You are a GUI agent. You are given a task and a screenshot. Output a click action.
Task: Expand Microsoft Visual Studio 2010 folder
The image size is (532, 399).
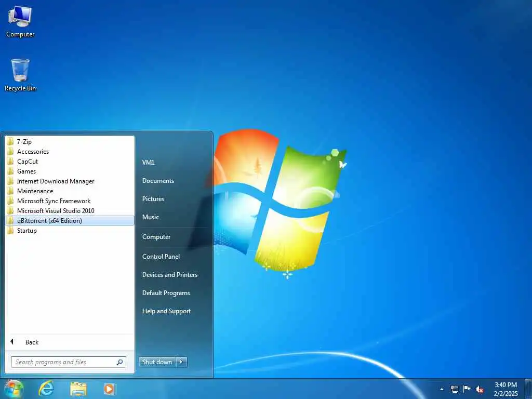tap(70, 211)
